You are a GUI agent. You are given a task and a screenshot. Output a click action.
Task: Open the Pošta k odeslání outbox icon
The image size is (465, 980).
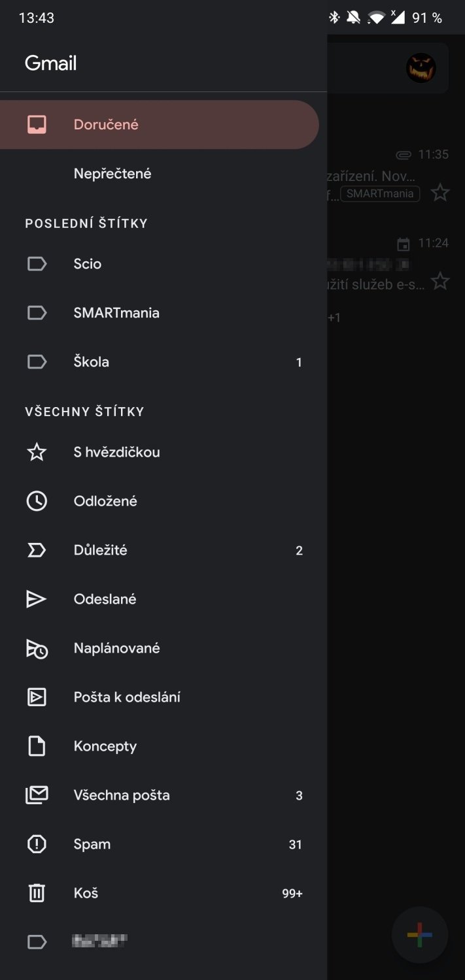click(37, 697)
